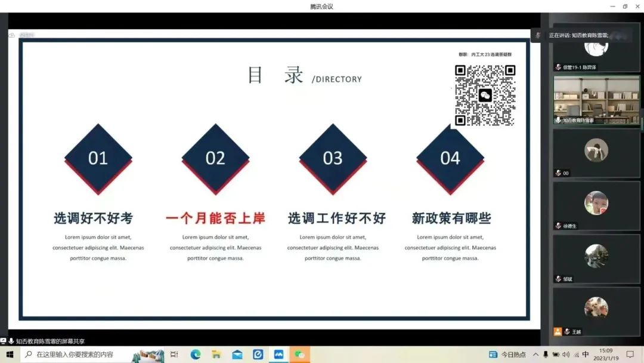The width and height of the screenshot is (644, 363).
Task: Click the Tencent Meeting taskbar icon
Action: 278,354
